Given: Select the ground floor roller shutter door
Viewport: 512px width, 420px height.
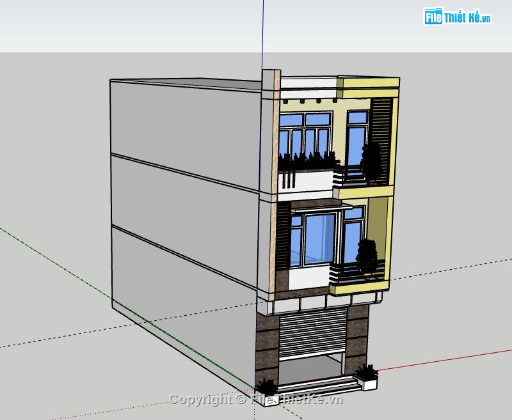Looking at the screenshot, I should coord(312,333).
